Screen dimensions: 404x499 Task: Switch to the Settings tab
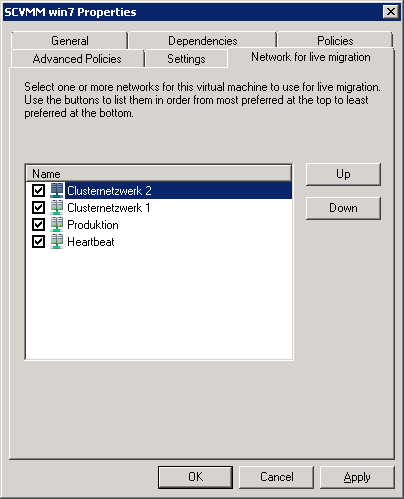pyautogui.click(x=186, y=59)
